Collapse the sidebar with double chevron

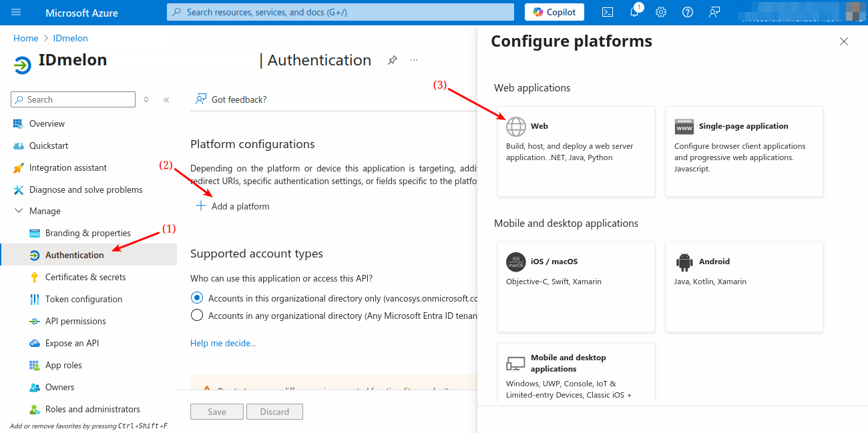point(166,100)
